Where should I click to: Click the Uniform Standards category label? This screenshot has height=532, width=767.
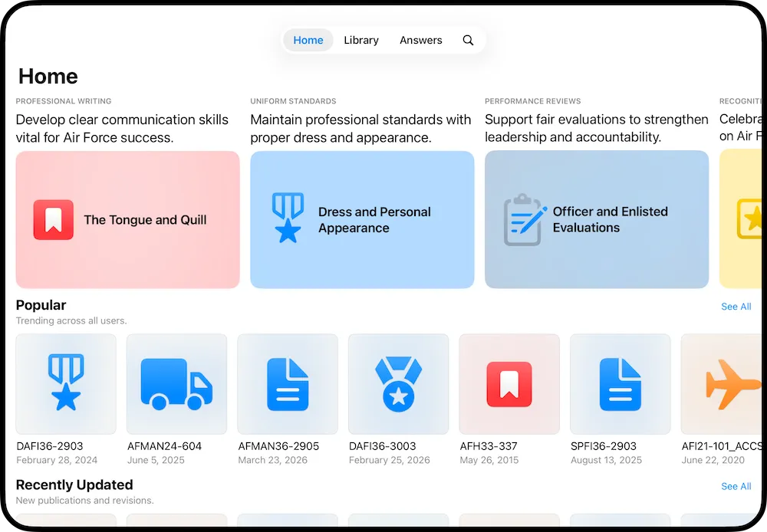click(293, 101)
